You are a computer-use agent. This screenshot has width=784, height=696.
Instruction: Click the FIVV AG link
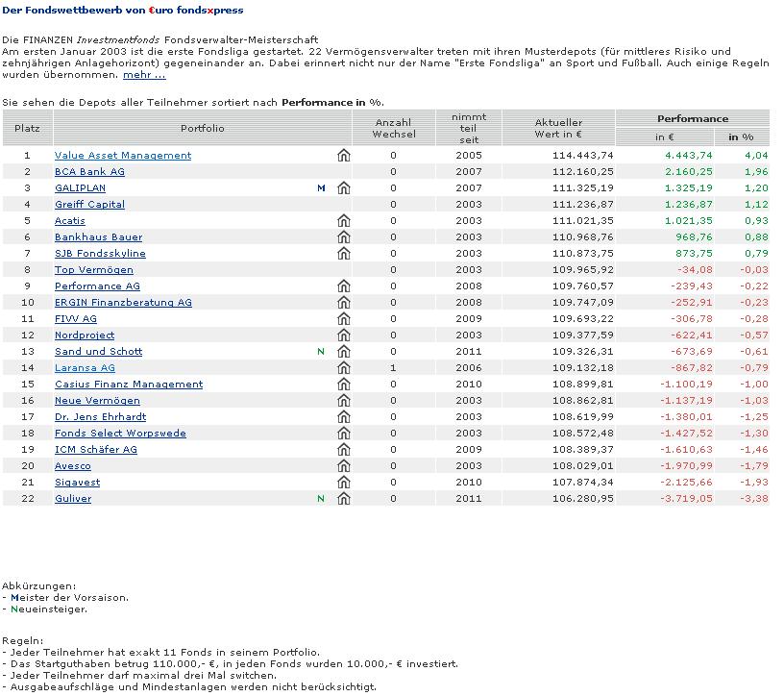click(x=76, y=319)
